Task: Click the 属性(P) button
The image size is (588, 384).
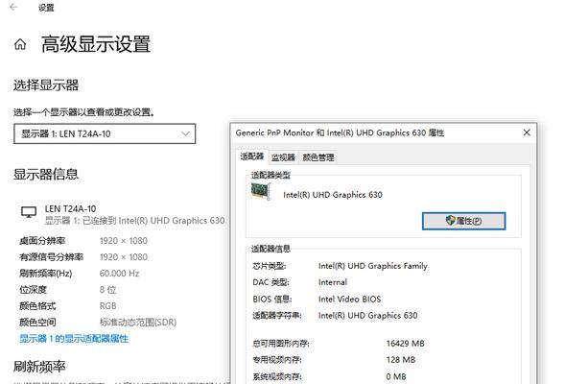Action: pyautogui.click(x=464, y=221)
